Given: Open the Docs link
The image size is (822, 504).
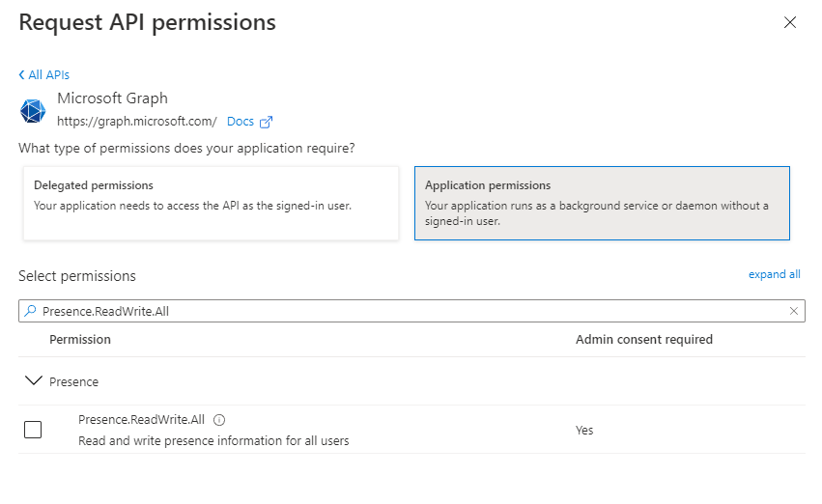Looking at the screenshot, I should click(241, 122).
